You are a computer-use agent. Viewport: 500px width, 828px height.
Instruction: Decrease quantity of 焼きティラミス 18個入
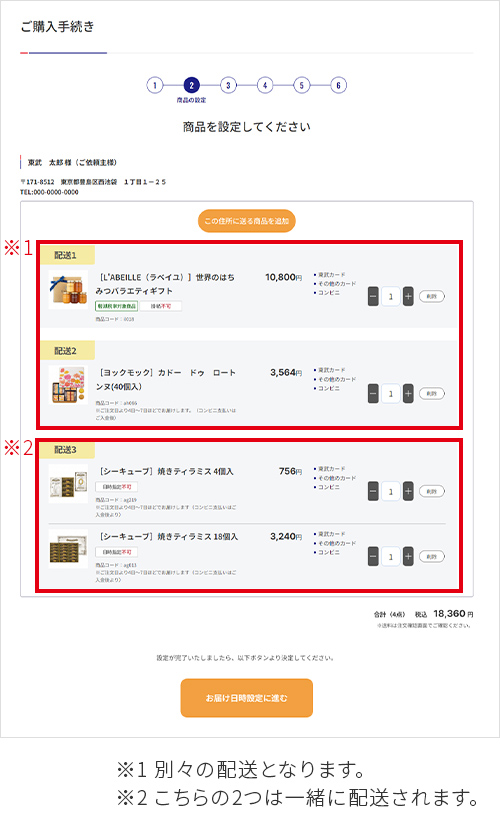point(373,557)
